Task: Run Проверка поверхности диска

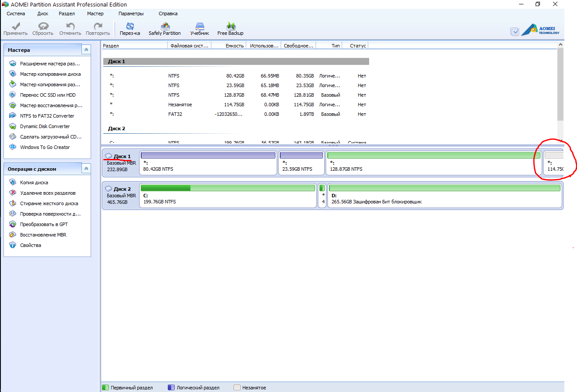Action: tap(45, 214)
